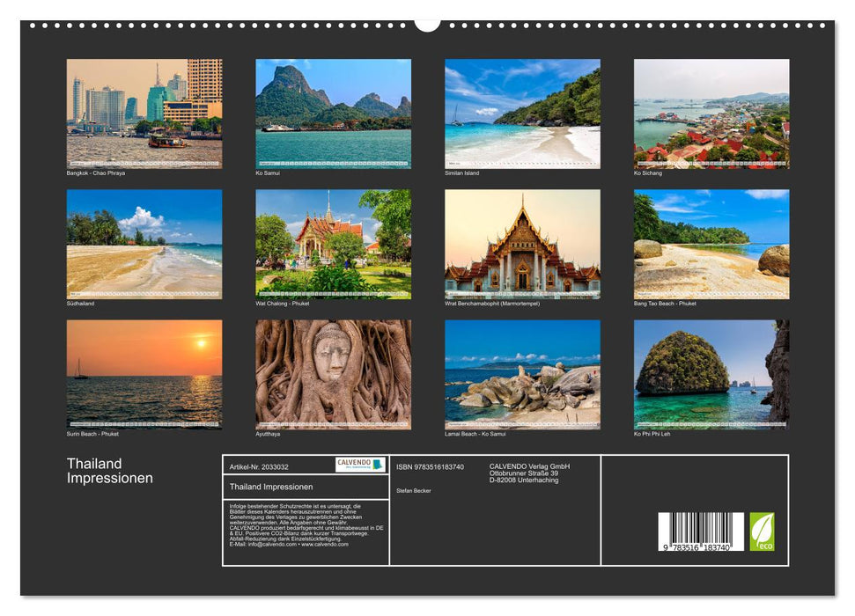Open the Ayutthaya Buddha head image
The height and width of the screenshot is (616, 855).
tap(333, 372)
